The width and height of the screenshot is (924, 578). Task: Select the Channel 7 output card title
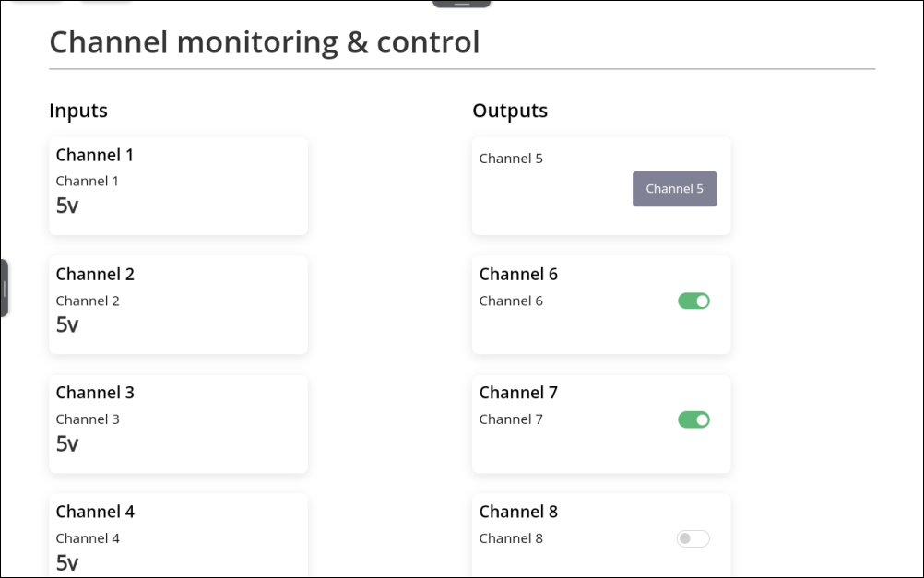tap(518, 393)
